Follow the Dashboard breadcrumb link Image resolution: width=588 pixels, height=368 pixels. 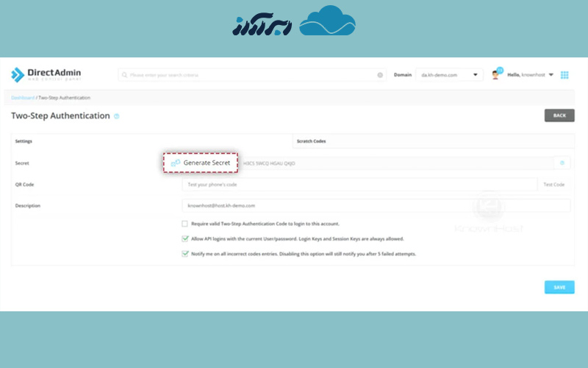[x=22, y=98]
